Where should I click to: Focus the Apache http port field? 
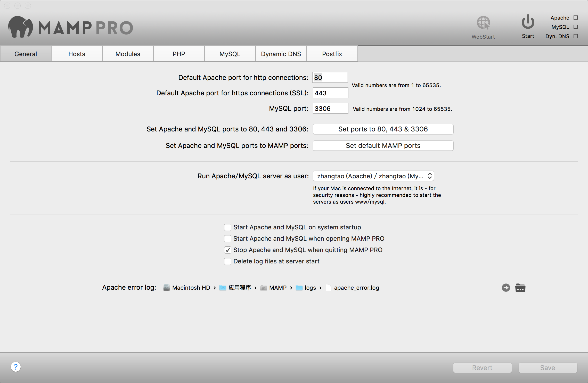pos(330,77)
